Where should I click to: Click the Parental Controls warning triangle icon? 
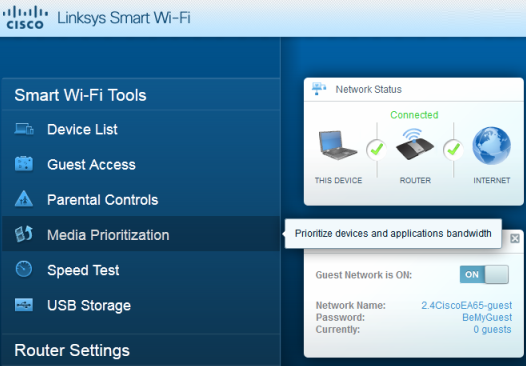24,199
